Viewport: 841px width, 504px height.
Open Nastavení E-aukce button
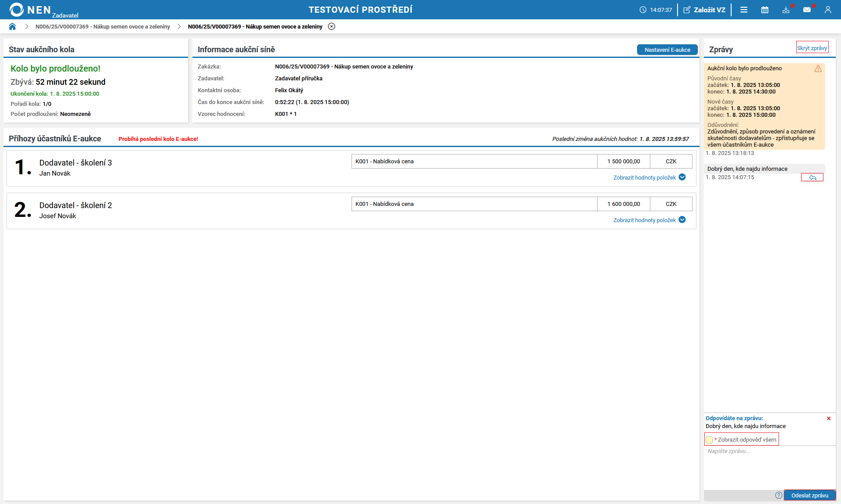tap(667, 50)
